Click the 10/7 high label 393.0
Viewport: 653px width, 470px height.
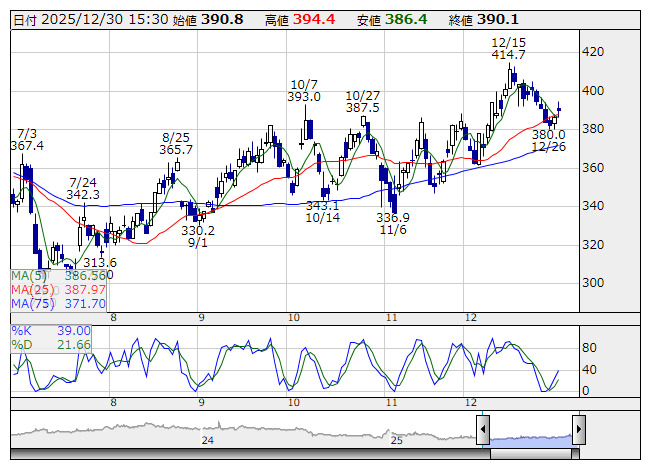click(304, 97)
